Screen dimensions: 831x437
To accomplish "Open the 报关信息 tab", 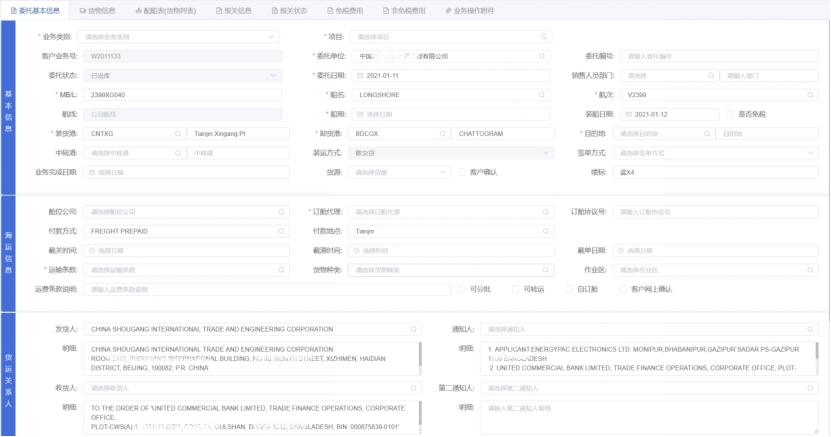I will [x=233, y=9].
